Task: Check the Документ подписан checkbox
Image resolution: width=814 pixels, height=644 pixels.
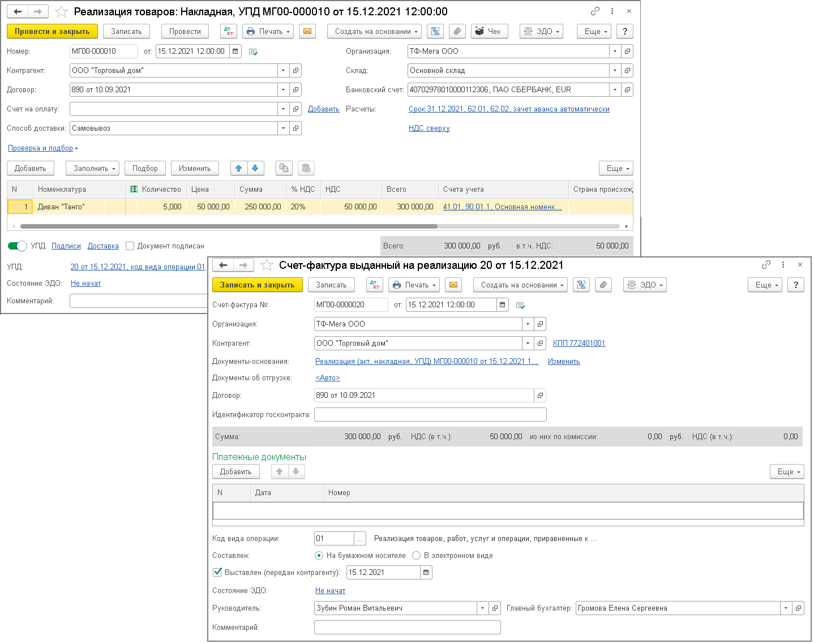Action: 130,246
